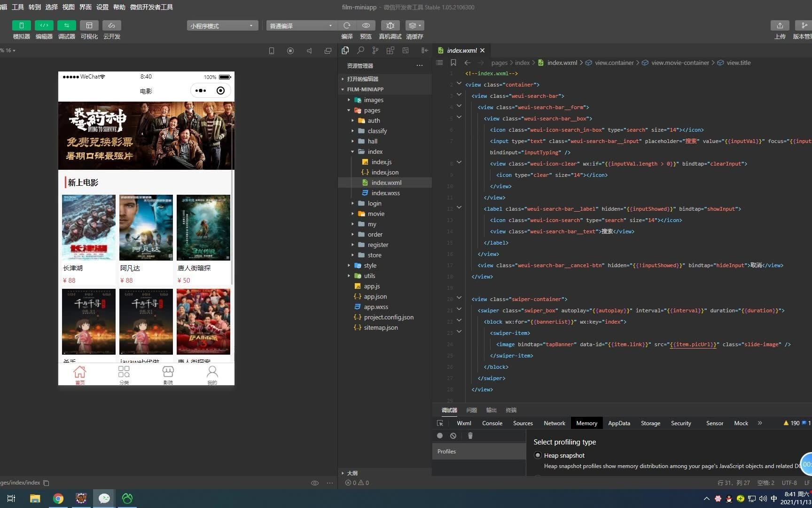Click the clear cache (清缓存) icon
The height and width of the screenshot is (508, 812).
click(414, 25)
